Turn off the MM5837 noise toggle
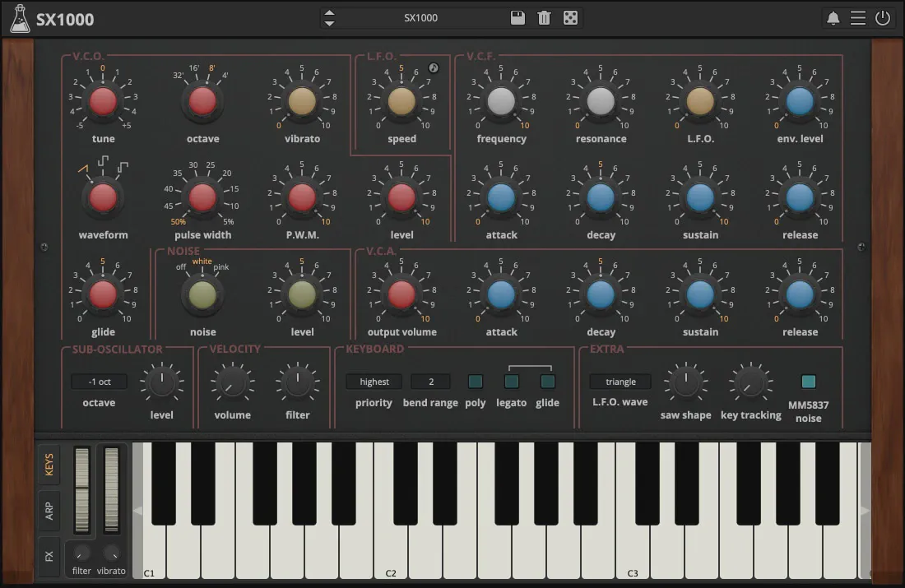Screen dimensions: 905x588 pos(808,382)
